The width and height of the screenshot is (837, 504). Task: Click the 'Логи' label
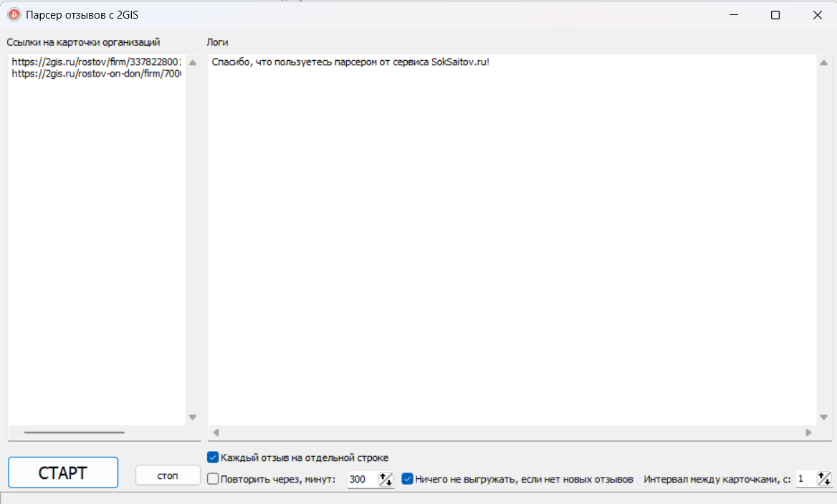(217, 42)
